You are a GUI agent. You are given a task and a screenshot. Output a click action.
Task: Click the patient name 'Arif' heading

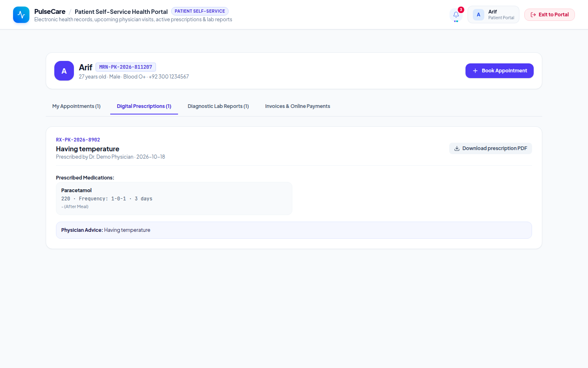85,67
